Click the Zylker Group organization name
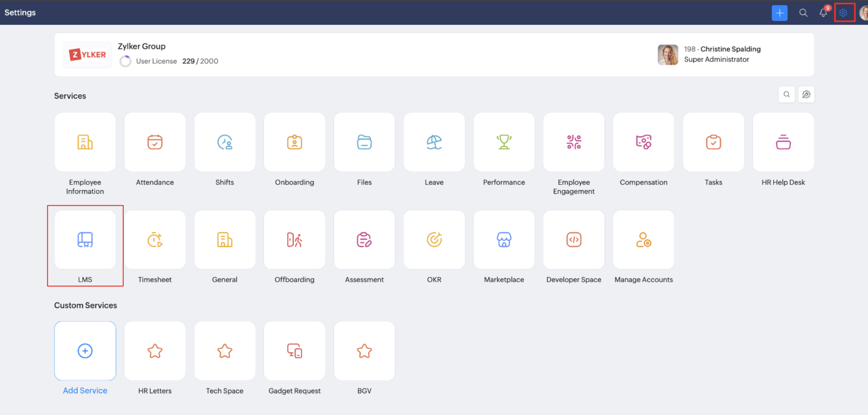The width and height of the screenshot is (868, 415). point(142,46)
